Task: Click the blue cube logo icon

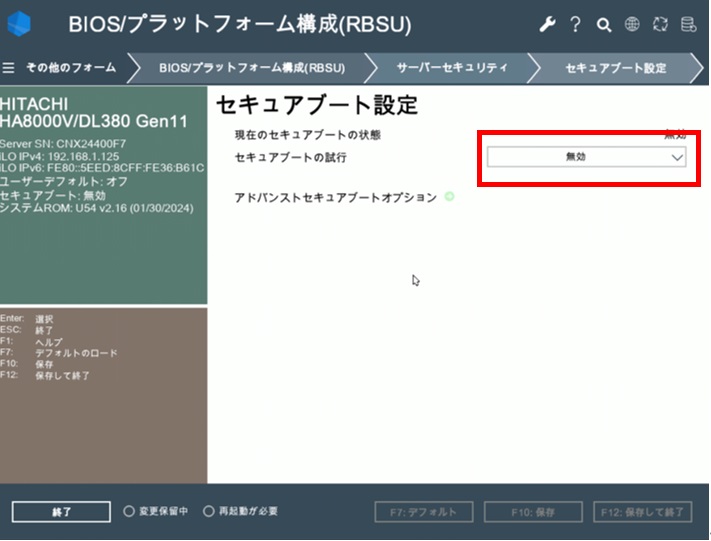Action: pos(20,24)
